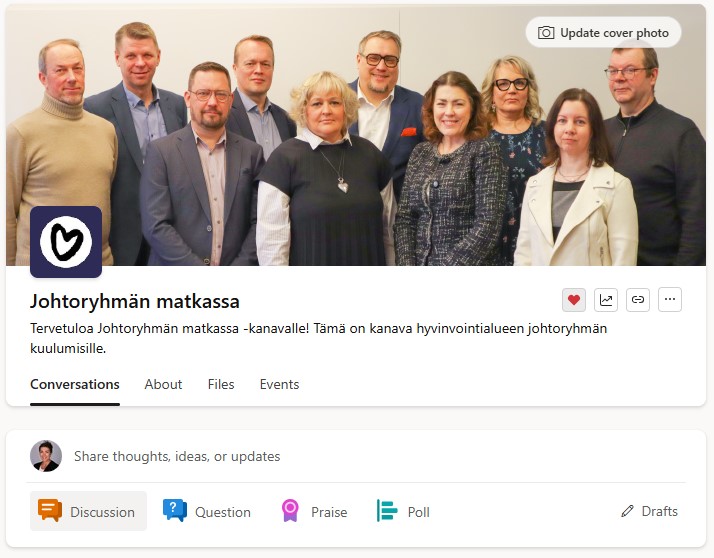Click the blue Question mark bubble icon

pos(175,510)
